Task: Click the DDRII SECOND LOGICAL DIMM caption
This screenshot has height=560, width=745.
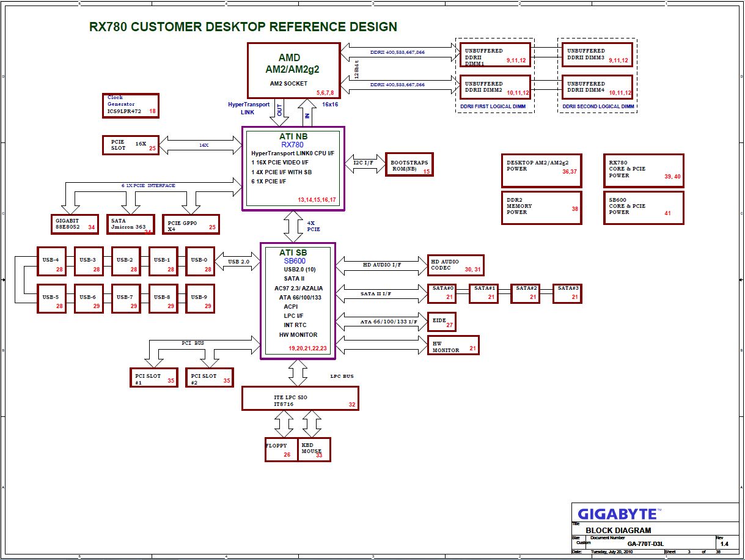Action: click(598, 106)
